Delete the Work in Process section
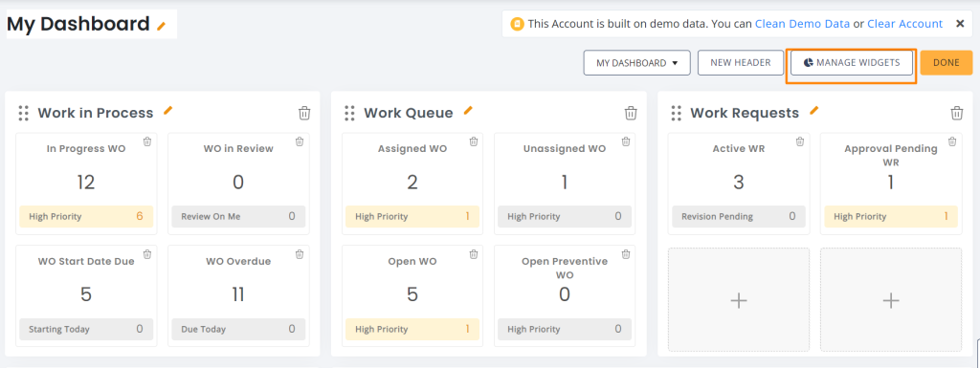980x368 pixels. (x=304, y=113)
